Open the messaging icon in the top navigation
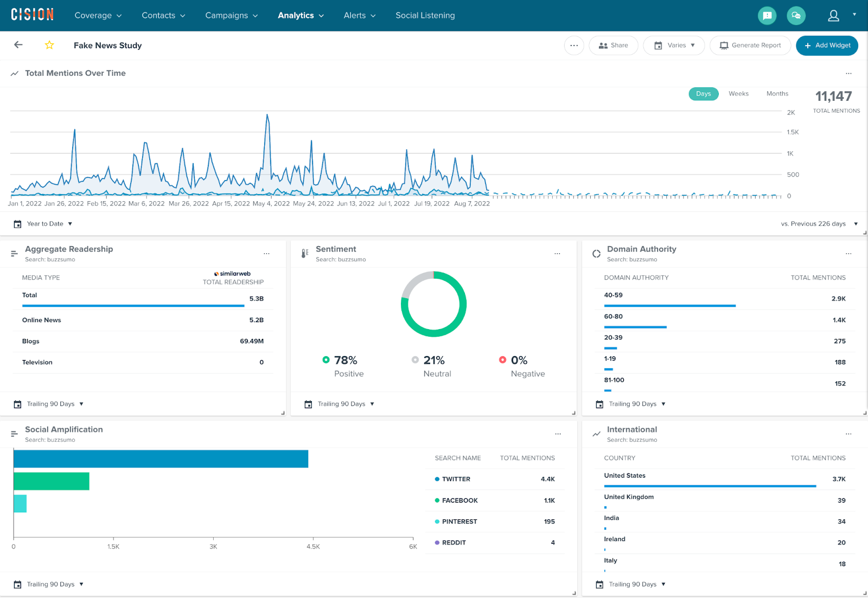Screen dimensions: 868x598 click(767, 15)
